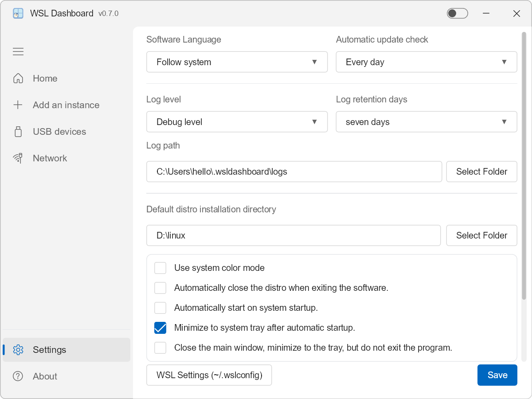This screenshot has width=532, height=399.
Task: Click the plus icon for Add an instance
Action: (x=18, y=105)
